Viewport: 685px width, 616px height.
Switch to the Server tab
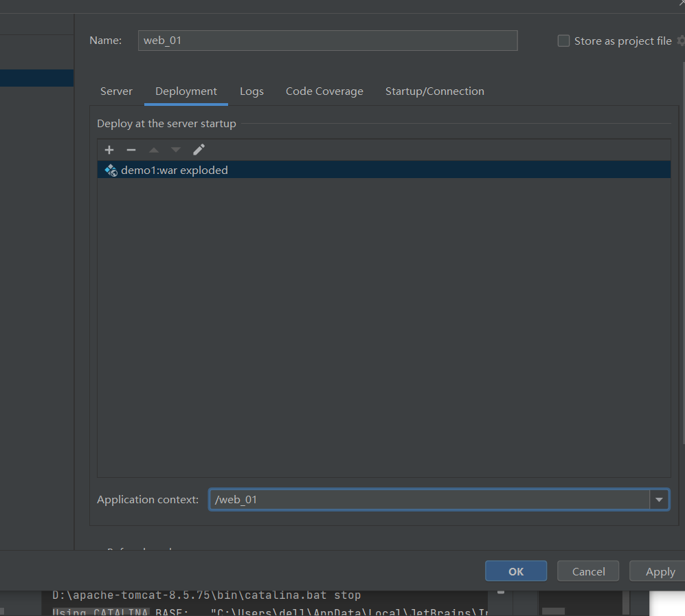116,91
